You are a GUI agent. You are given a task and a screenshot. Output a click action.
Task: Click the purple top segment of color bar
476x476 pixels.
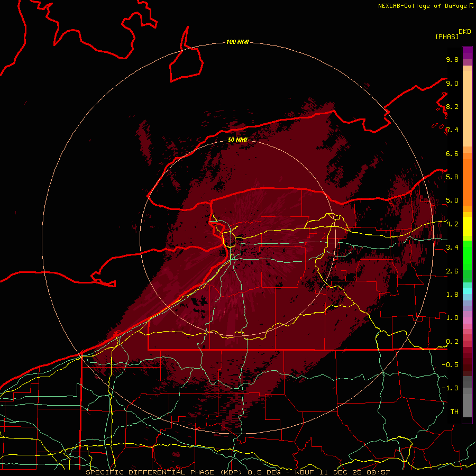(x=467, y=53)
